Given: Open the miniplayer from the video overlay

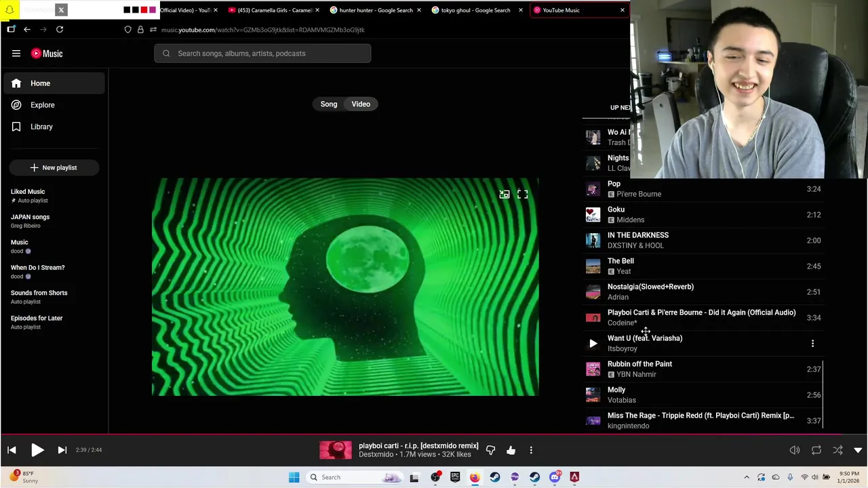Looking at the screenshot, I should click(x=504, y=195).
